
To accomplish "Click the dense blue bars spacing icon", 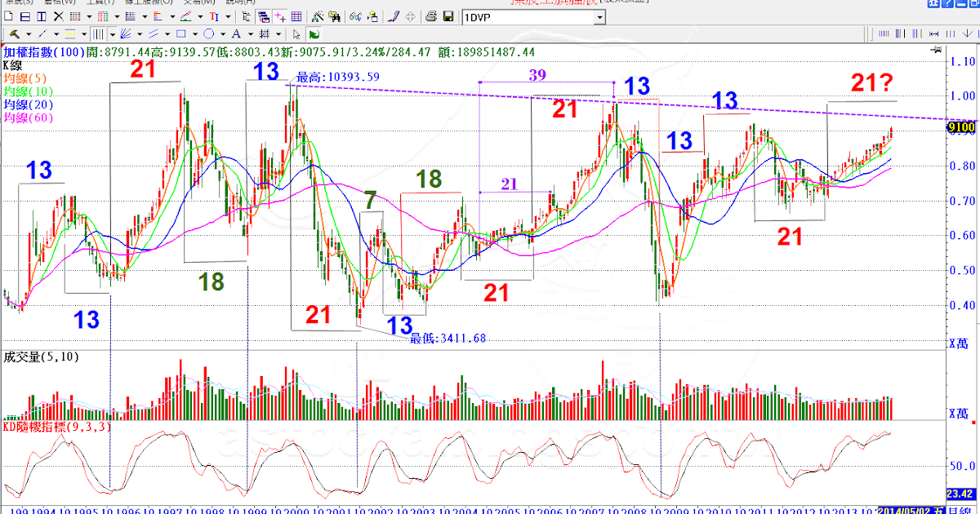I will pos(884,33).
